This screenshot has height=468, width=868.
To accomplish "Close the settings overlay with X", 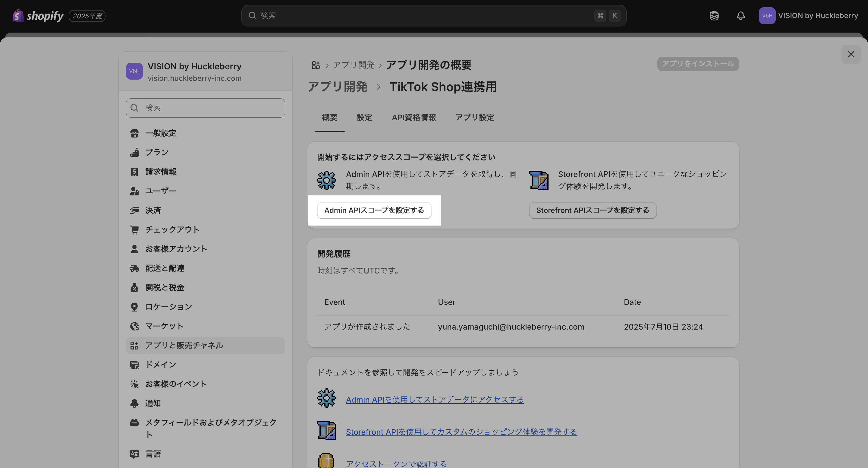I will [851, 54].
